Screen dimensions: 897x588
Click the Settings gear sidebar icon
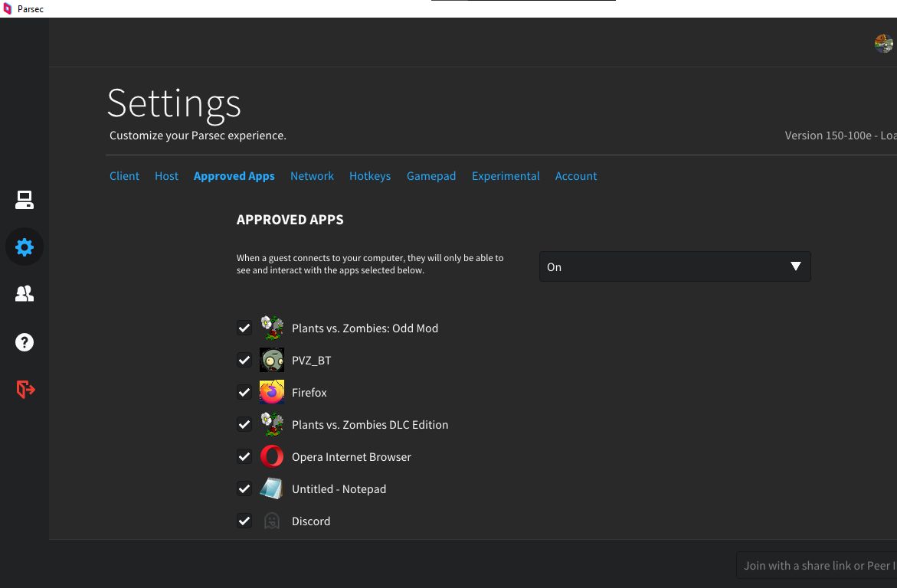[25, 247]
